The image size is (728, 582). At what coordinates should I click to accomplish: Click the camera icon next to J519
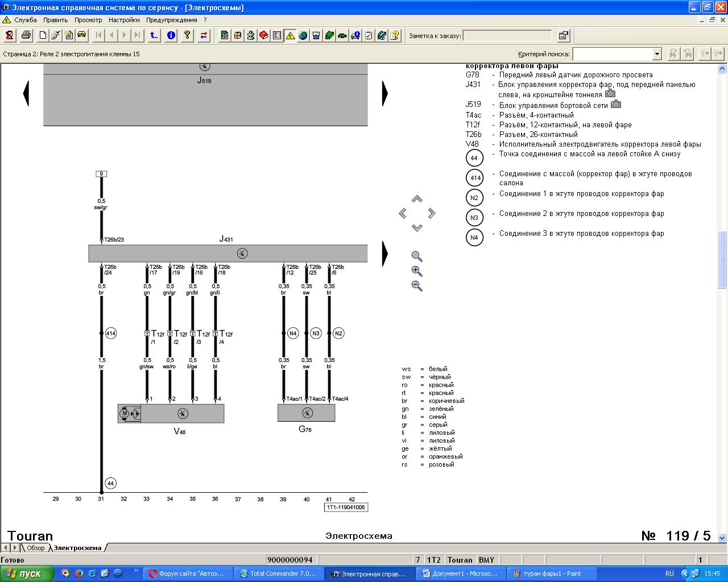[616, 104]
